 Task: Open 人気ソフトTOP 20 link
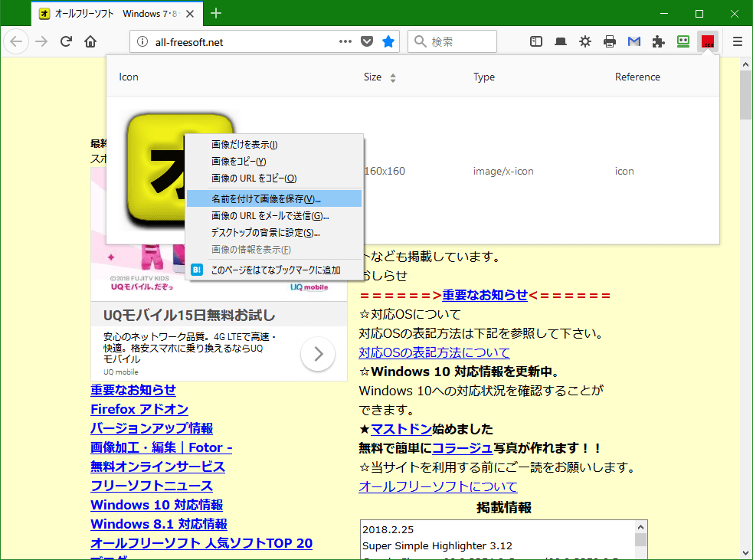coord(201,543)
